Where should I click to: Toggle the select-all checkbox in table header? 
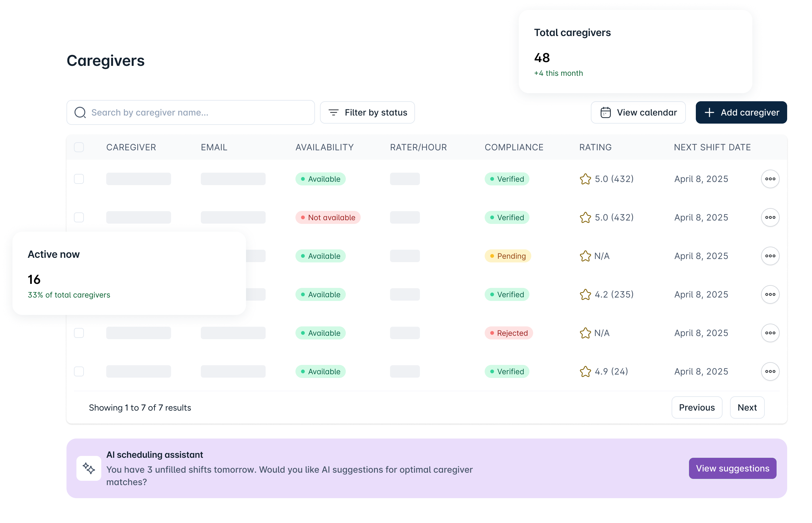79,147
